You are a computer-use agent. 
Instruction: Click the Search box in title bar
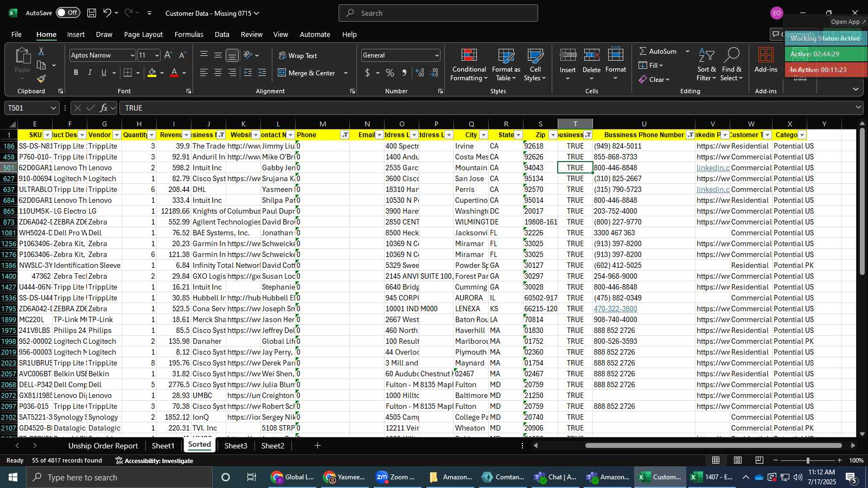click(438, 13)
